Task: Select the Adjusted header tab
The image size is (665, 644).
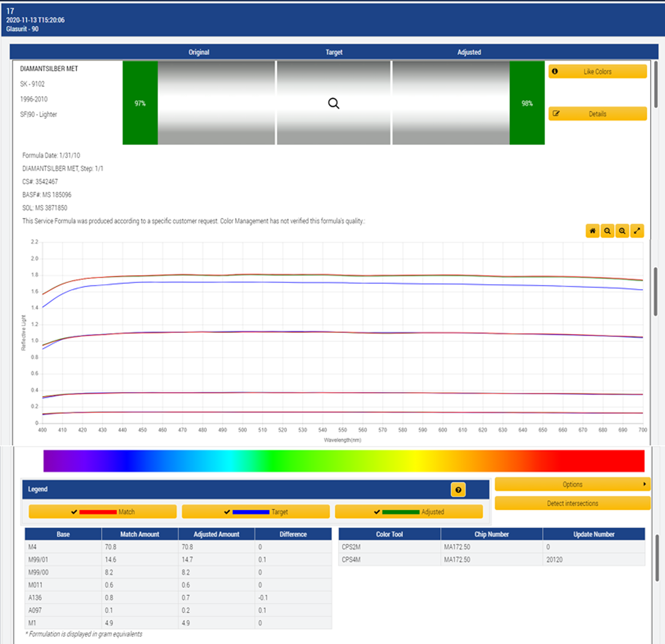Action: point(469,52)
